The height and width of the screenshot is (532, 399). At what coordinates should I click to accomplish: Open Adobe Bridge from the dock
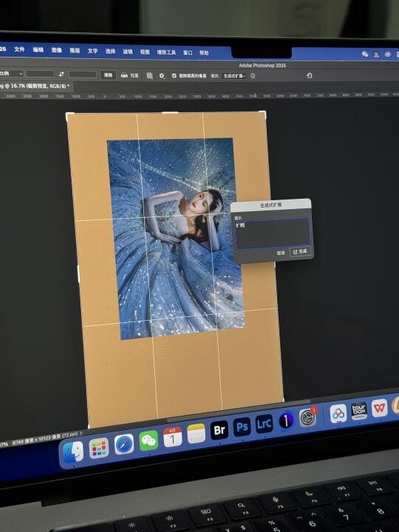219,430
